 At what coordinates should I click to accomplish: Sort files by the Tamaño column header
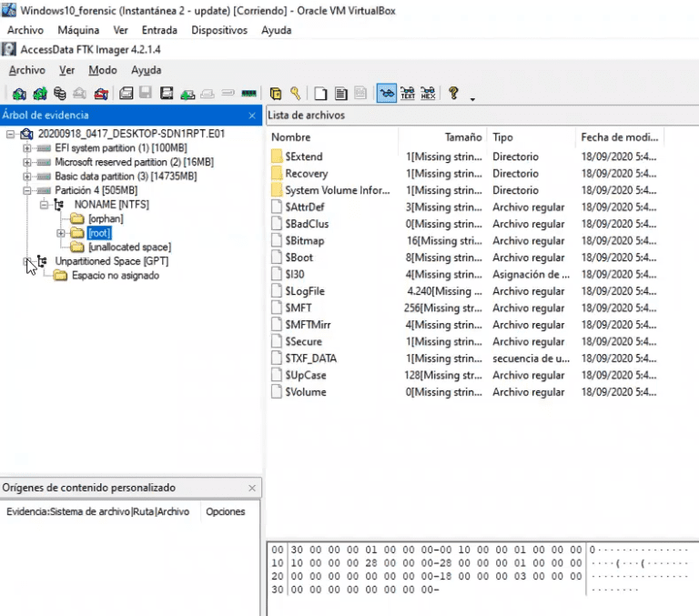(462, 137)
